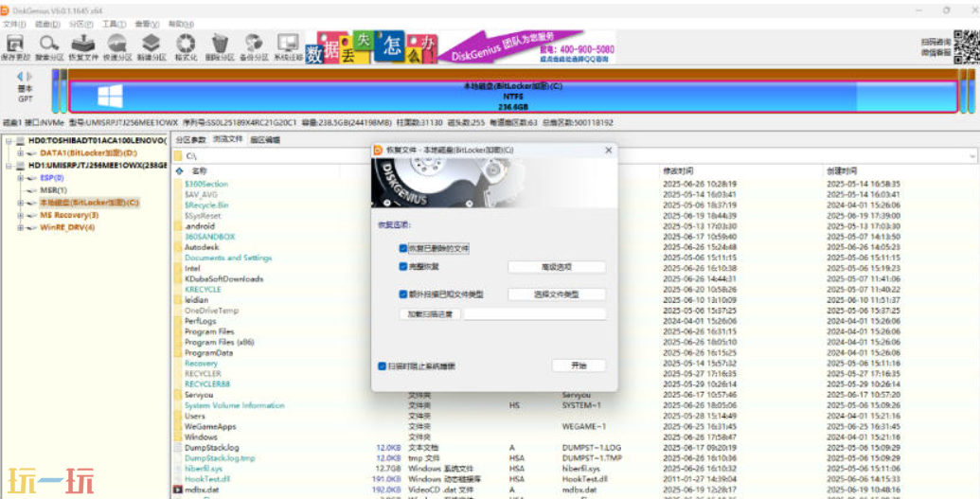Click the Load Scan Progress button
Image resolution: width=980 pixels, height=499 pixels.
tap(430, 314)
